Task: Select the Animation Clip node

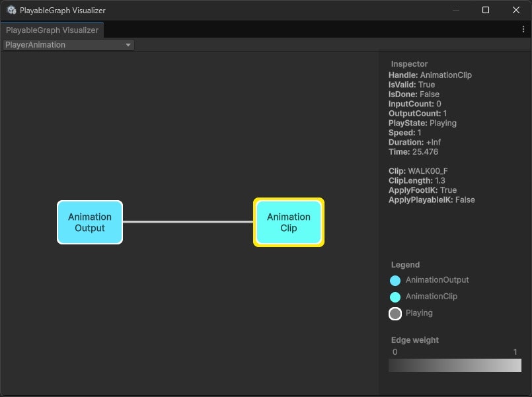Action: pos(288,223)
